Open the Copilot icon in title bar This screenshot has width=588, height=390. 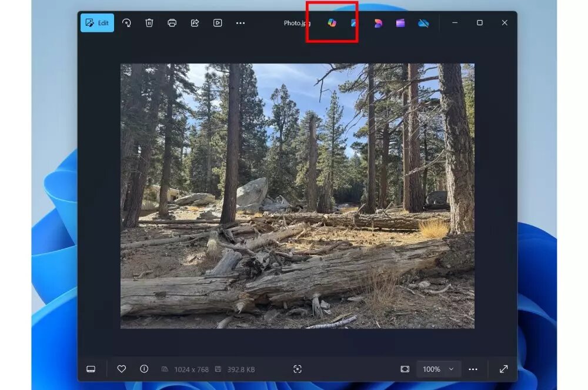click(x=332, y=23)
